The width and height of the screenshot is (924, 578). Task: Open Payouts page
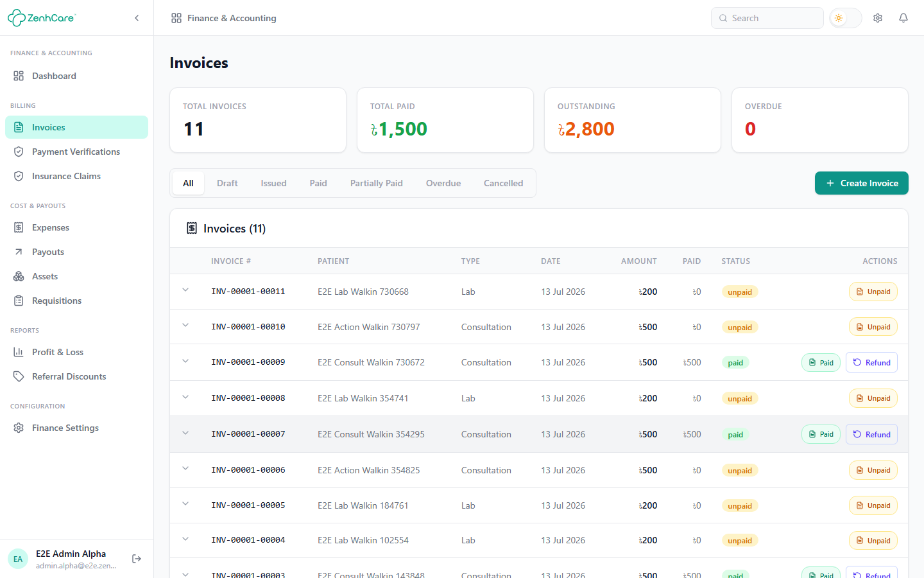click(x=77, y=252)
